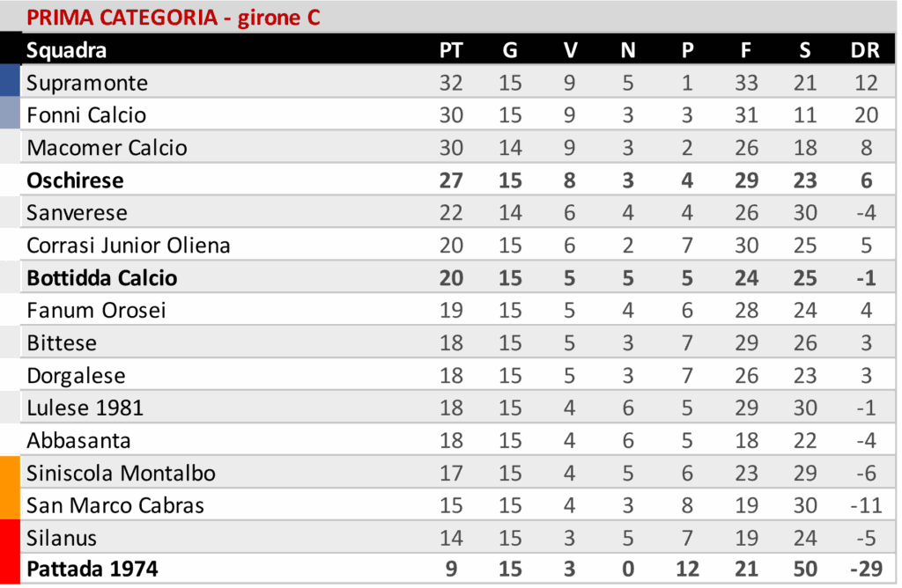Select the San Marco Cabras team name

point(115,505)
